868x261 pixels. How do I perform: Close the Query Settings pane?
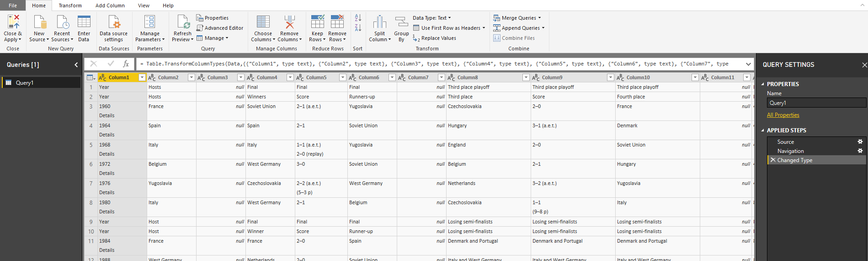click(864, 65)
